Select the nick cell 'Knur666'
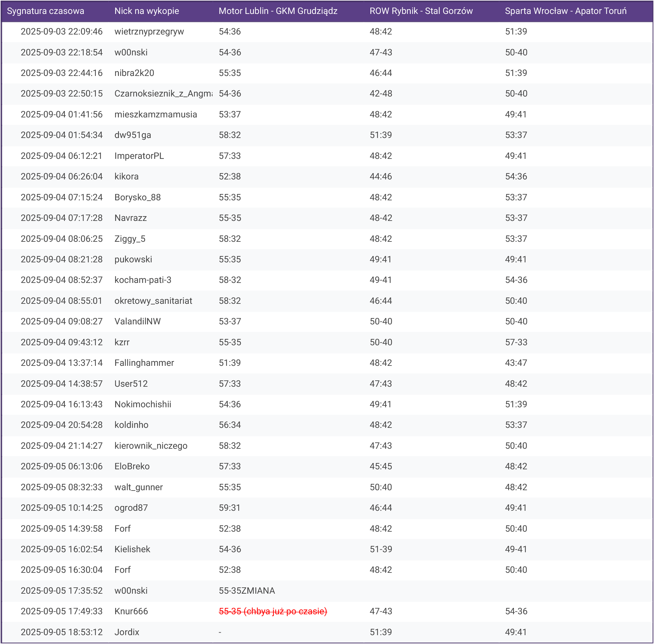 tap(131, 611)
